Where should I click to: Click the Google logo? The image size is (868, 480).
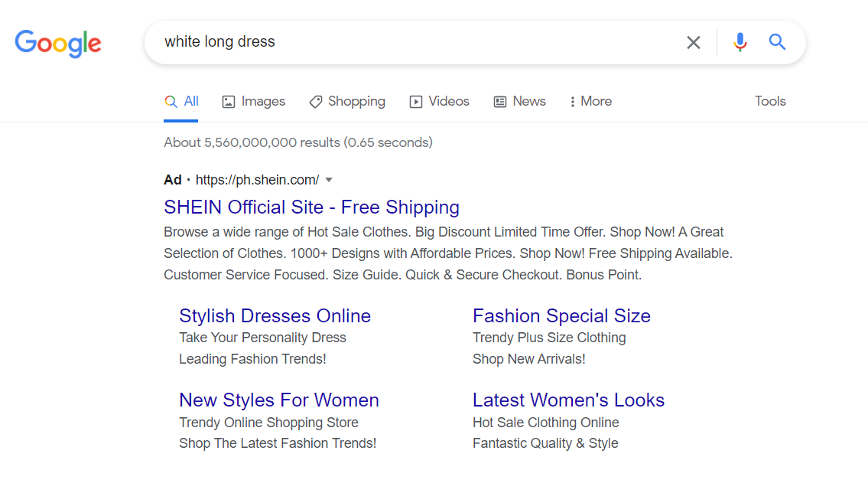[58, 43]
